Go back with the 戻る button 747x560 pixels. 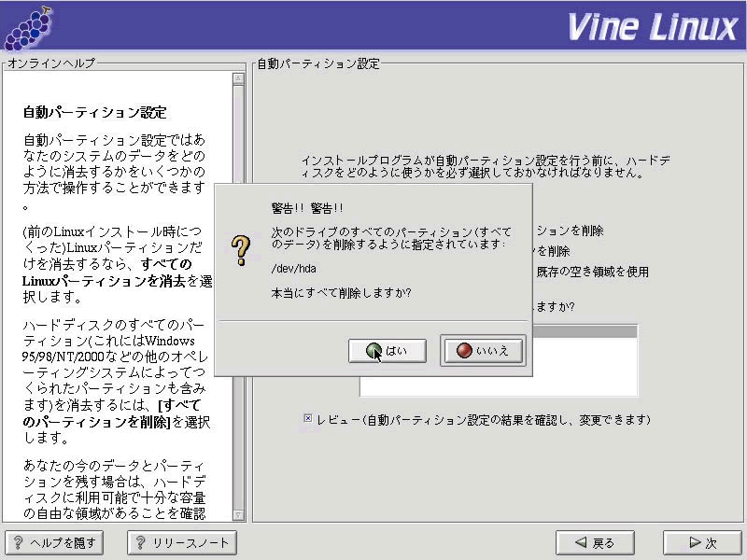pos(595,542)
